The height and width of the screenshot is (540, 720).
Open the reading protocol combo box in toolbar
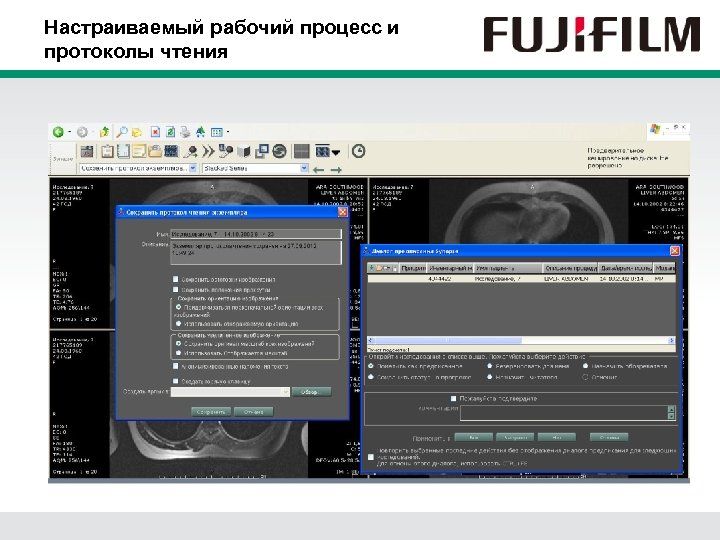(x=138, y=168)
